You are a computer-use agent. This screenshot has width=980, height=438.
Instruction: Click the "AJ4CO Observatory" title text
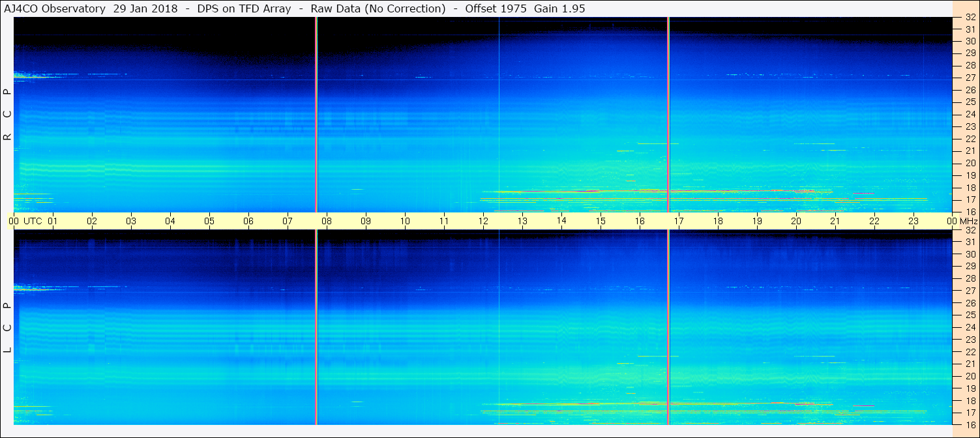coord(55,9)
